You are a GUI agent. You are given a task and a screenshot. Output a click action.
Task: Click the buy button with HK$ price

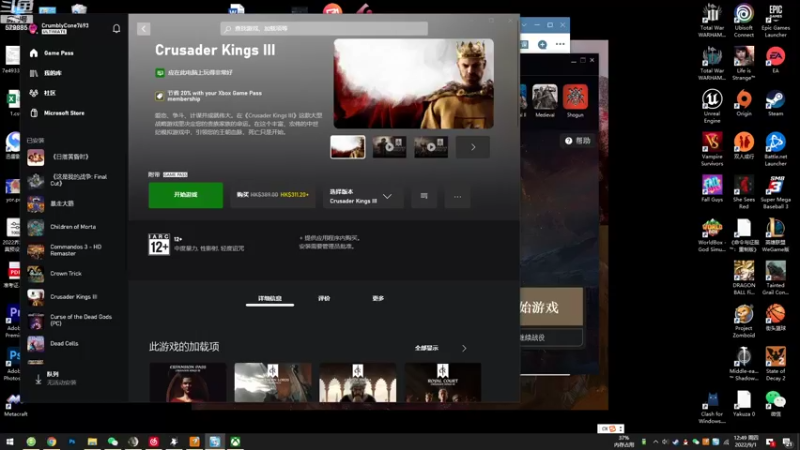(273, 195)
